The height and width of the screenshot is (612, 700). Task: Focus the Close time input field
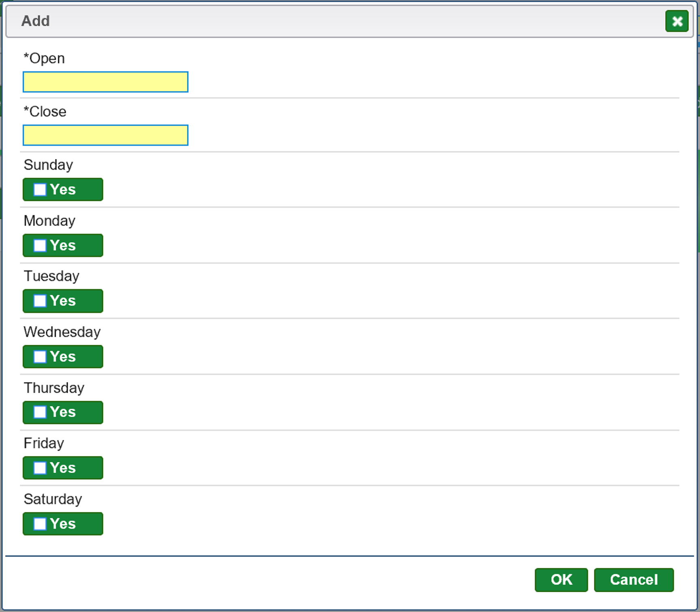pos(105,135)
